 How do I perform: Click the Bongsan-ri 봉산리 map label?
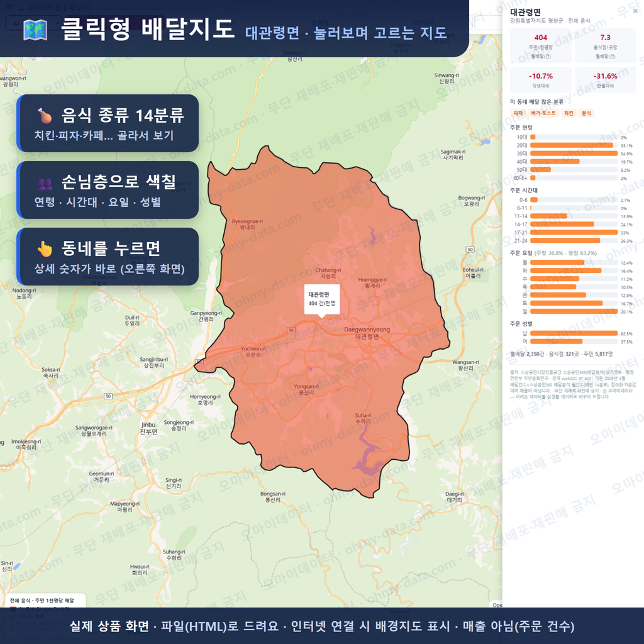click(273, 497)
